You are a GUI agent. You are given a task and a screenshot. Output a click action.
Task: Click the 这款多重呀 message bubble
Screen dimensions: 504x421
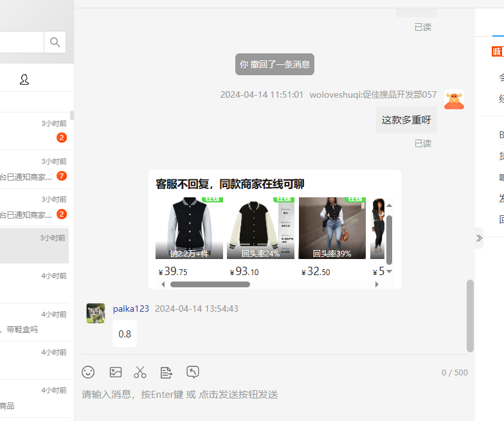point(406,120)
